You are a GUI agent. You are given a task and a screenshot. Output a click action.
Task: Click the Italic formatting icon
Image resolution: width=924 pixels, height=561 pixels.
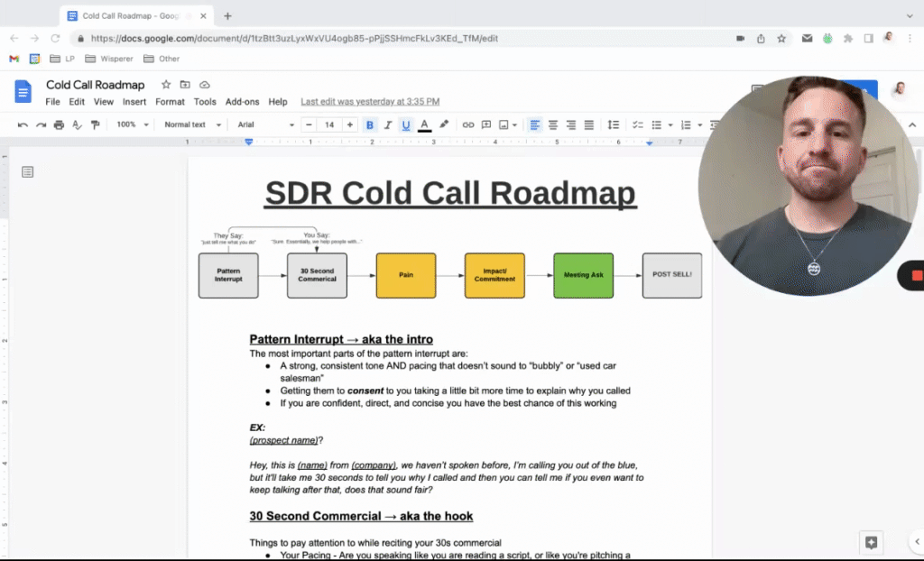[x=388, y=124]
